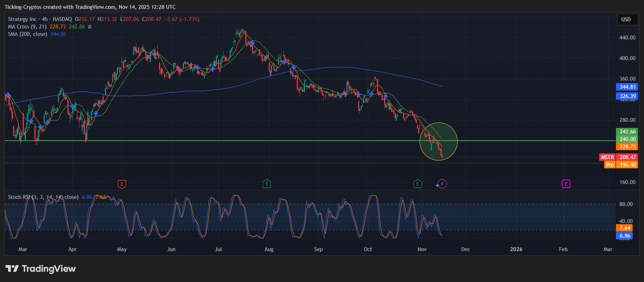
Task: Open the USD currency selector
Action: (x=626, y=20)
